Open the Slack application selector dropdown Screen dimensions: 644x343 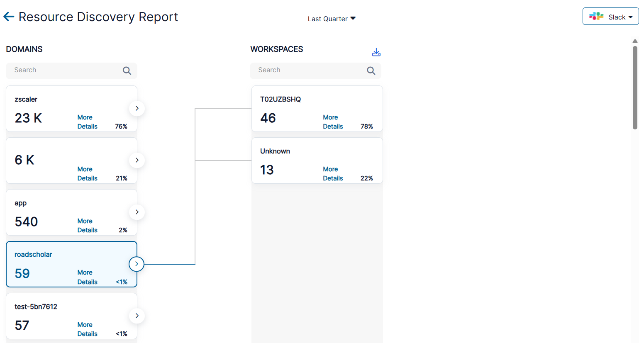[610, 17]
